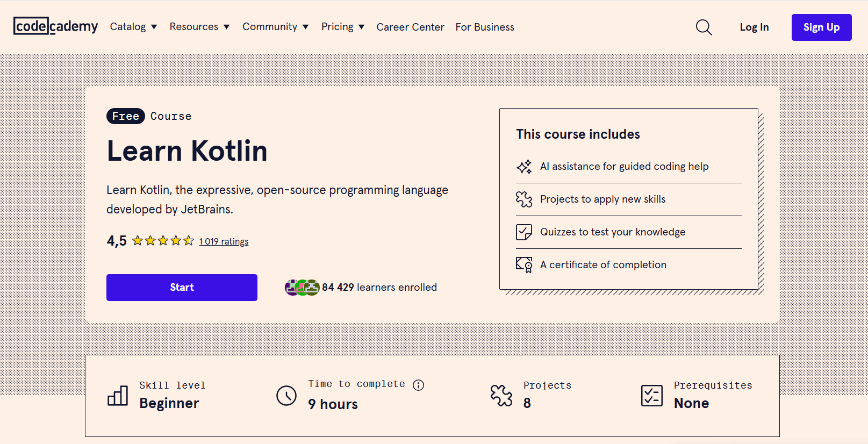The image size is (868, 444).
Task: Click the Beginner skill level value
Action: tap(169, 403)
